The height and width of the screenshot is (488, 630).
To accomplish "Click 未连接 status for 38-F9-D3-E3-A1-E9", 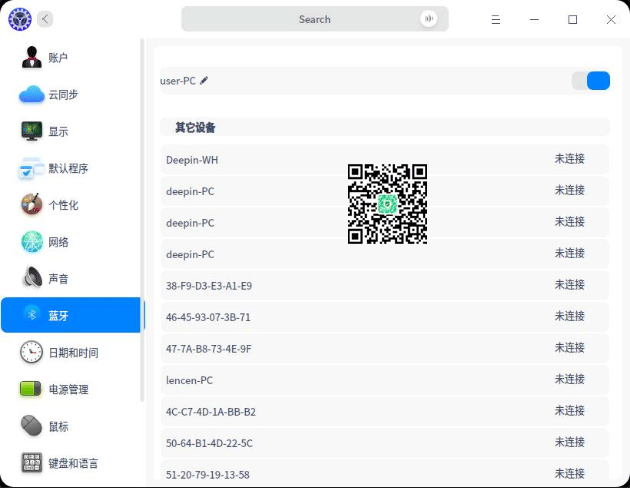I will [569, 285].
